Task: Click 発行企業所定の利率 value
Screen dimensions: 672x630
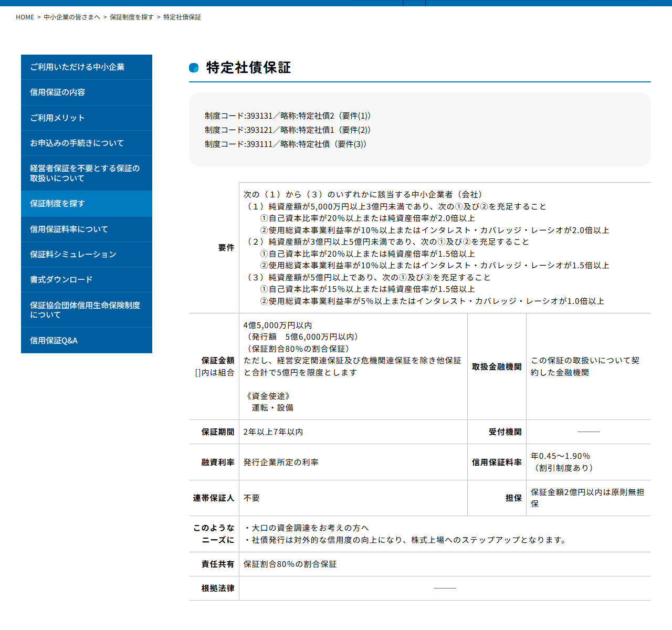Action: click(281, 463)
